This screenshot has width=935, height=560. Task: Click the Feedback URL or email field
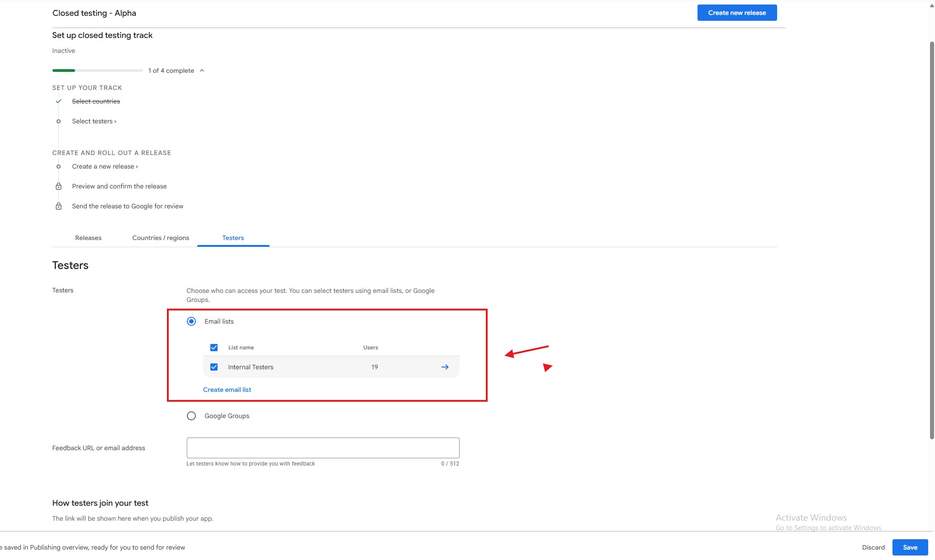click(323, 447)
